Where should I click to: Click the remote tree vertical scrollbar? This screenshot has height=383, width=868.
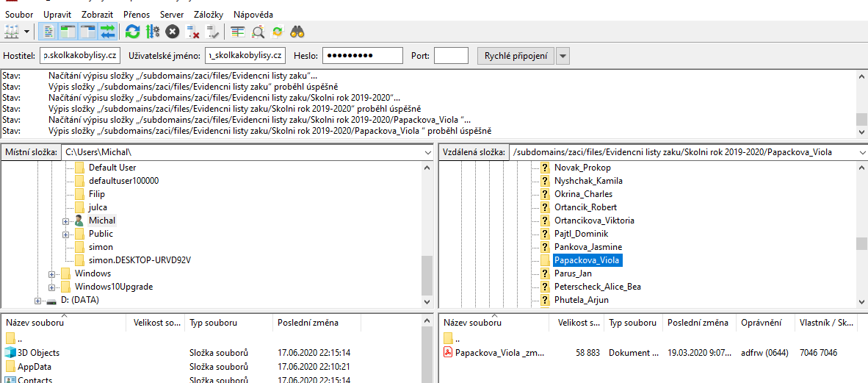pyautogui.click(x=862, y=243)
